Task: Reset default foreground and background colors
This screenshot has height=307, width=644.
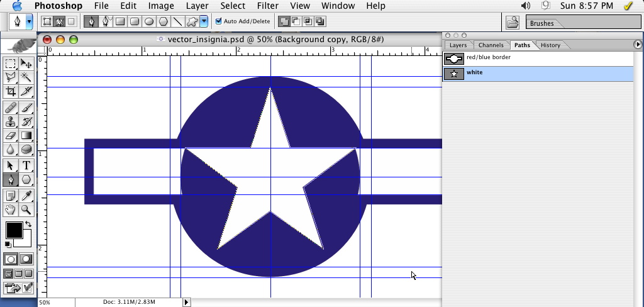Action: pyautogui.click(x=8, y=245)
